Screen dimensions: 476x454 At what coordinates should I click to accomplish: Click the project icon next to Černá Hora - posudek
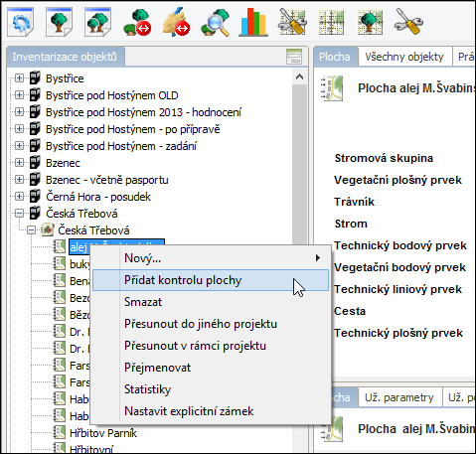pos(35,197)
